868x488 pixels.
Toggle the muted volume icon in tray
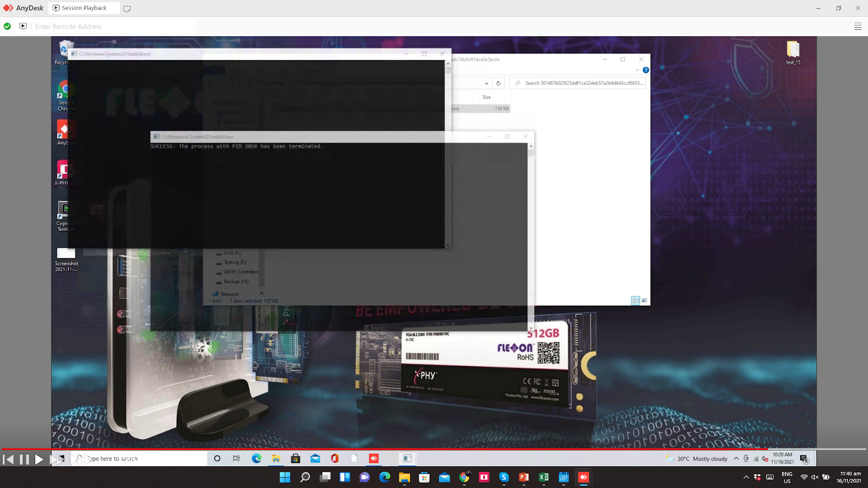click(814, 477)
